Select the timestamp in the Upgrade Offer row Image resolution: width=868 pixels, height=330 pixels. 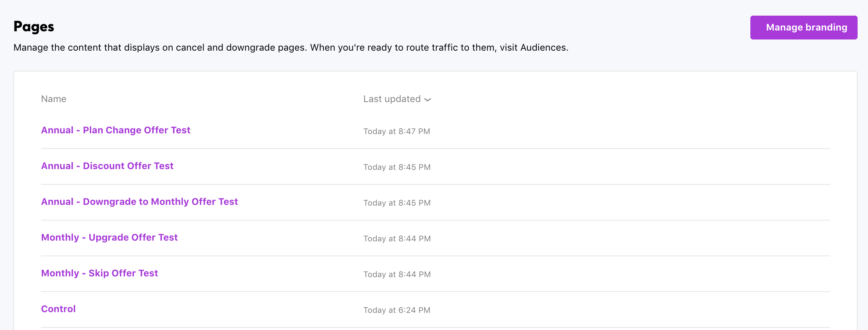tap(397, 239)
